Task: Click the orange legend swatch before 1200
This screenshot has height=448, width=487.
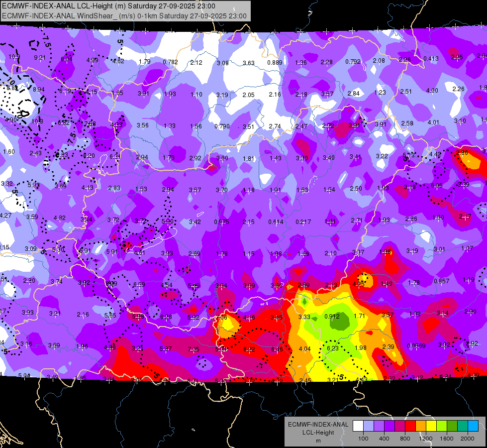Action: [x=421, y=426]
